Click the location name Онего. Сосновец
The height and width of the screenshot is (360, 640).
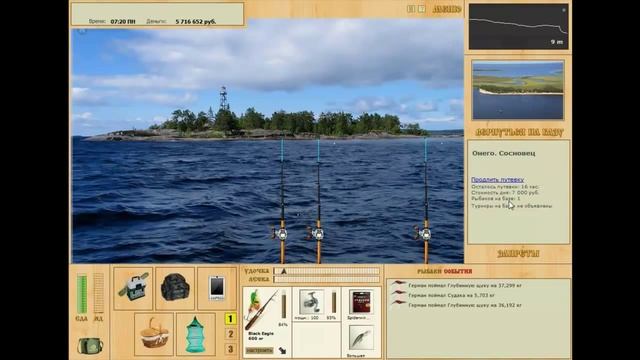coord(504,153)
